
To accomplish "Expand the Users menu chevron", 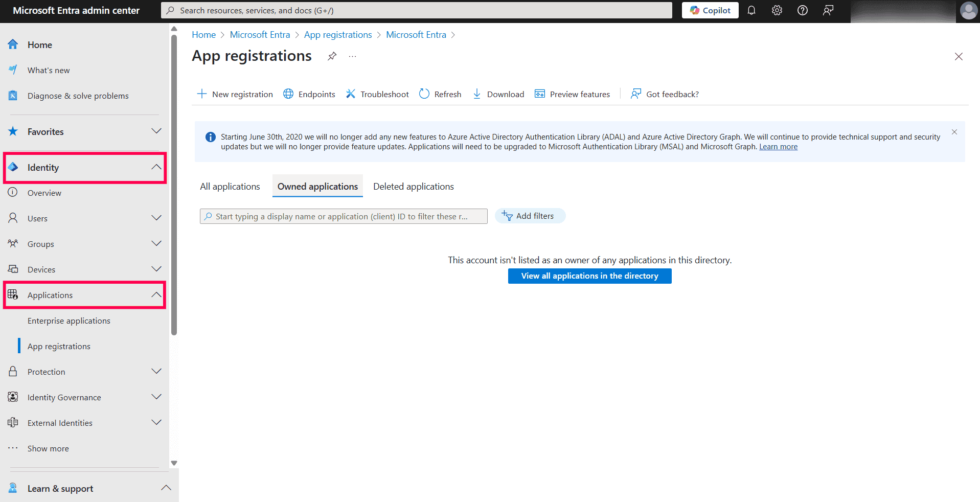I will (x=156, y=218).
